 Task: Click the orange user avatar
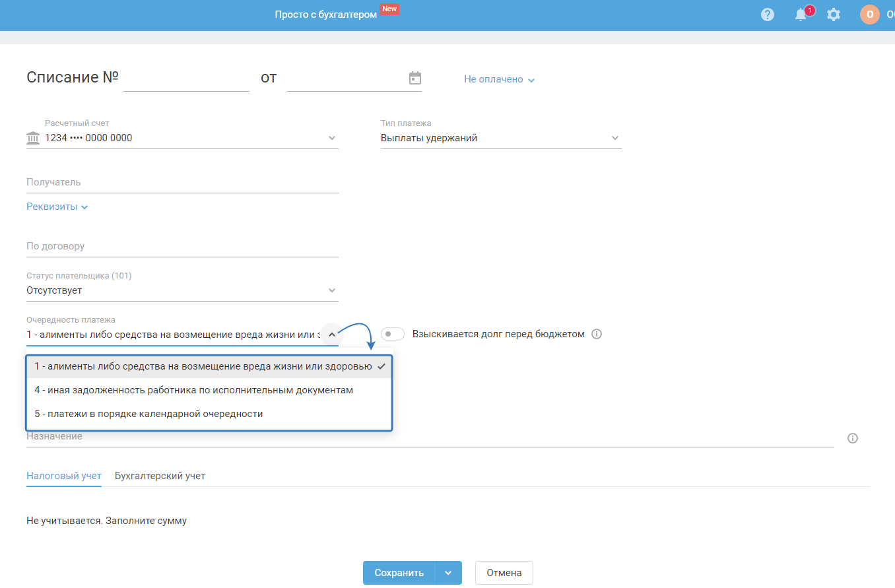[869, 15]
